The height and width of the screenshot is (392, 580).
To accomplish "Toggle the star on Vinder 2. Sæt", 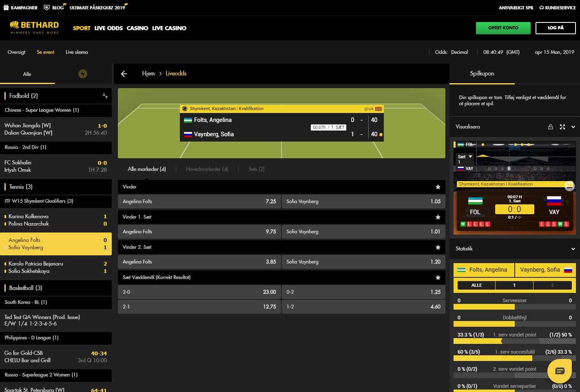I will tap(438, 247).
